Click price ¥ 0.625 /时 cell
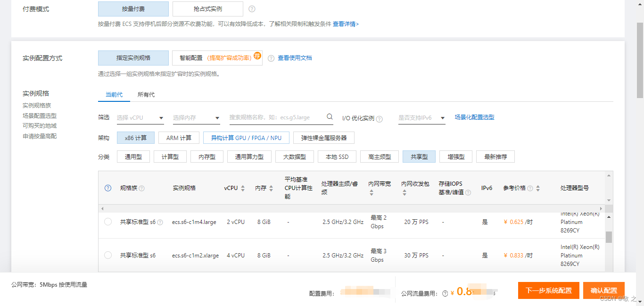Viewport: 644px width, 306px height. [518, 222]
